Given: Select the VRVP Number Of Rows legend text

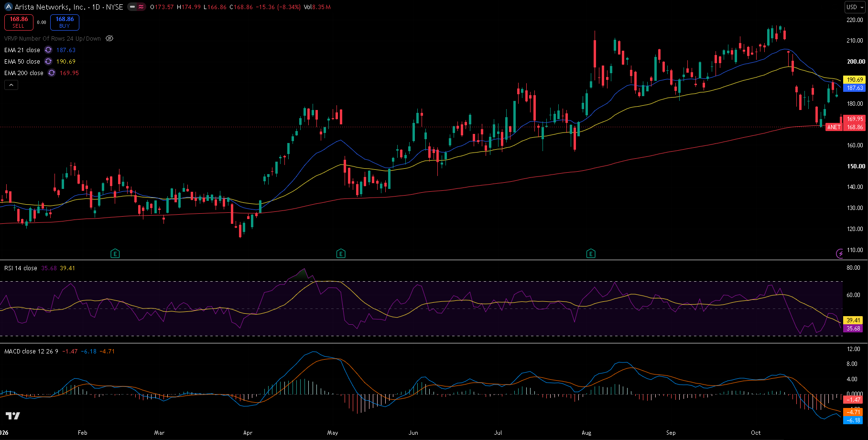Looking at the screenshot, I should (x=53, y=39).
